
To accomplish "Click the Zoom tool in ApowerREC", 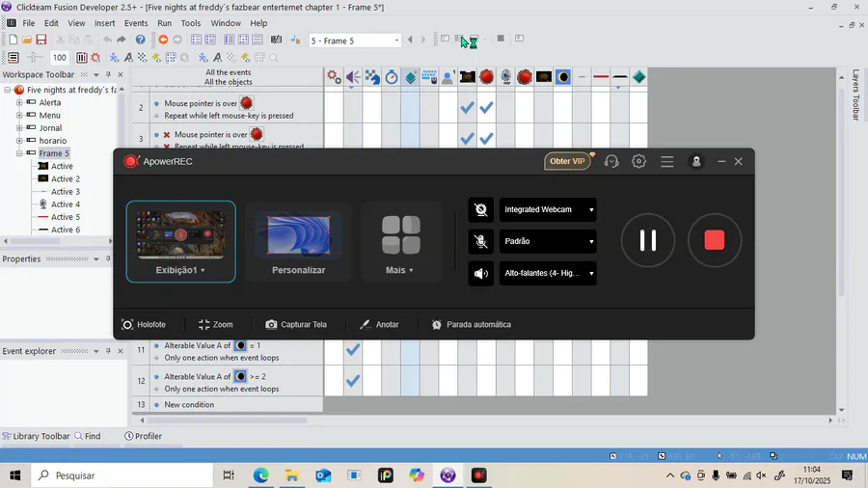I will 215,325.
